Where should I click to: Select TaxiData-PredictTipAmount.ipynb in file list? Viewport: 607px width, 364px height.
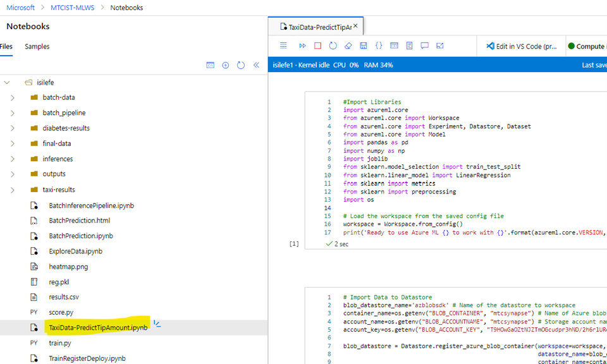pos(98,327)
